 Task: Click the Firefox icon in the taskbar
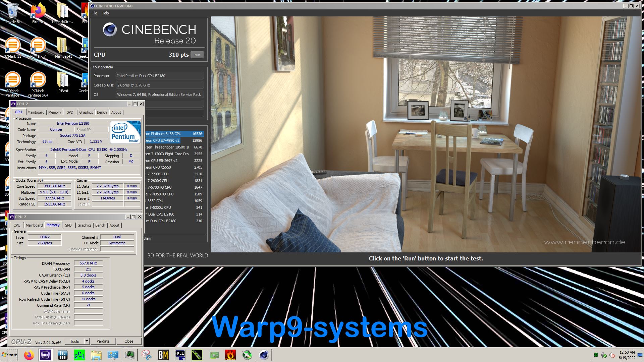coord(29,355)
